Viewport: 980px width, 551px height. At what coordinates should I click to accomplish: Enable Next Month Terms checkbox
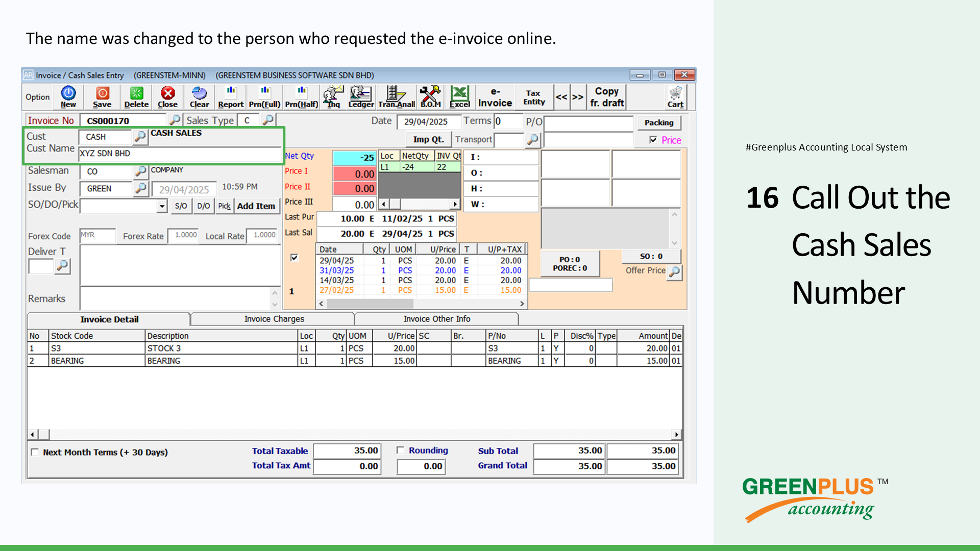(35, 452)
